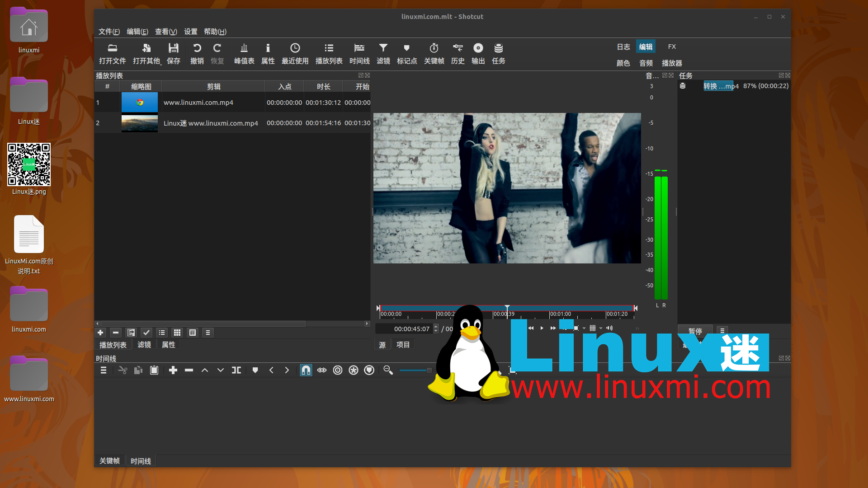
Task: Open the Jobs (任务) toolbar icon
Action: pos(499,54)
